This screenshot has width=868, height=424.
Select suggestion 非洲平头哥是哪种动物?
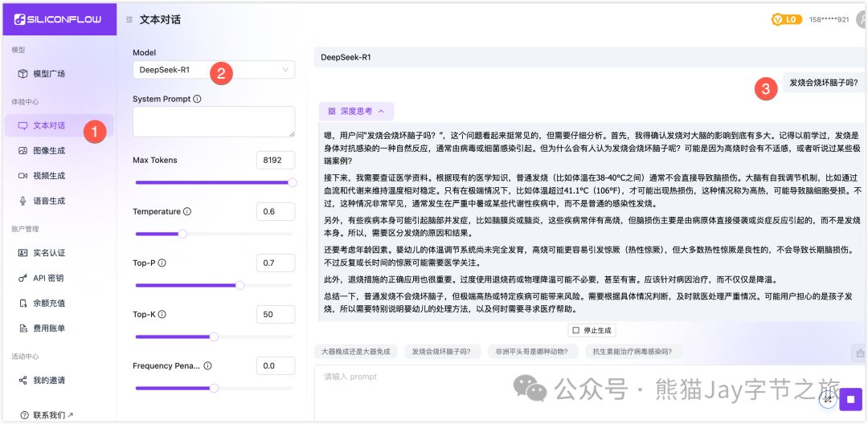click(x=533, y=352)
